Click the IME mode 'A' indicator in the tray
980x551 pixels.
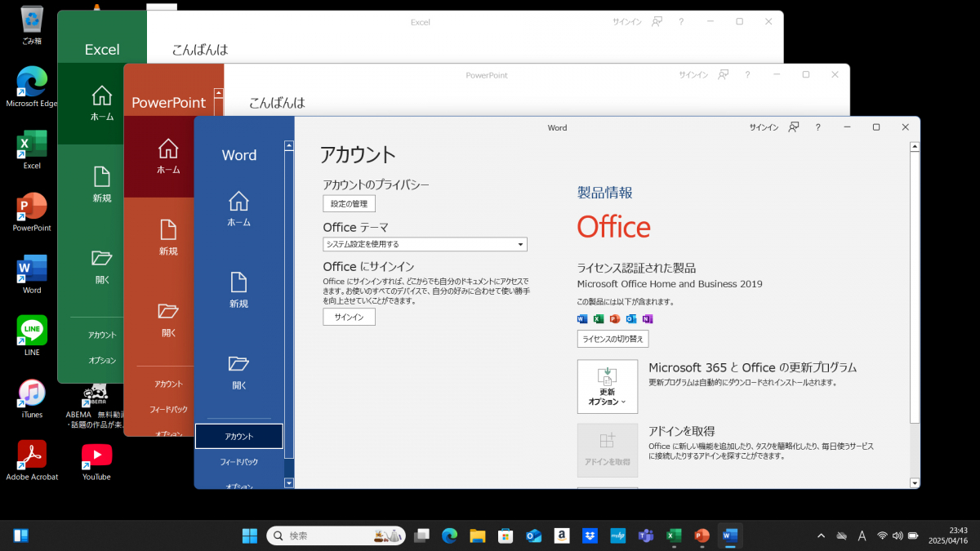pyautogui.click(x=862, y=535)
